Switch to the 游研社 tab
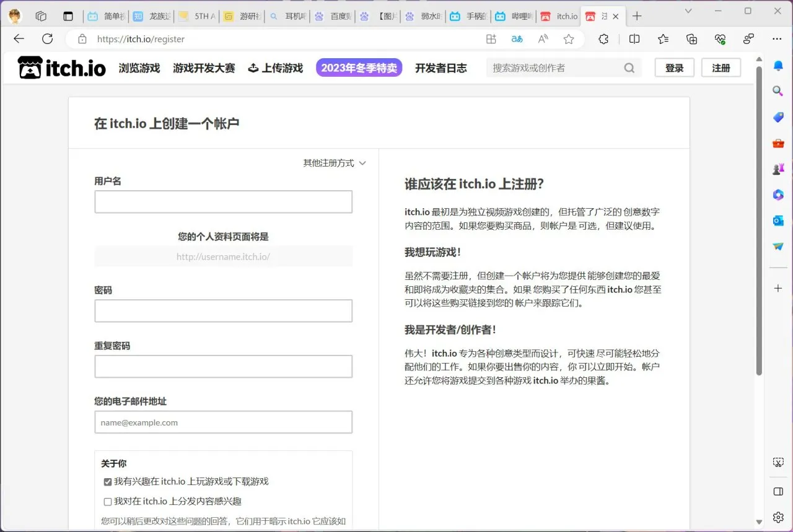This screenshot has width=793, height=532. pyautogui.click(x=242, y=16)
